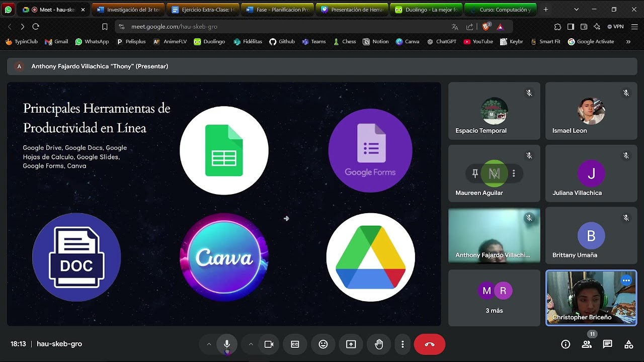Screen dimensions: 644x362
Task: Open Leo AI sparkle icon
Action: [597, 27]
